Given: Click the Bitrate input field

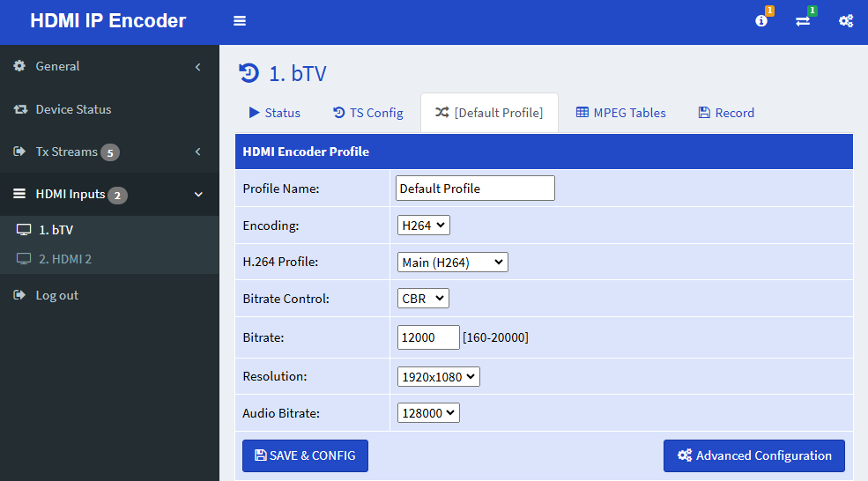Looking at the screenshot, I should pos(428,337).
